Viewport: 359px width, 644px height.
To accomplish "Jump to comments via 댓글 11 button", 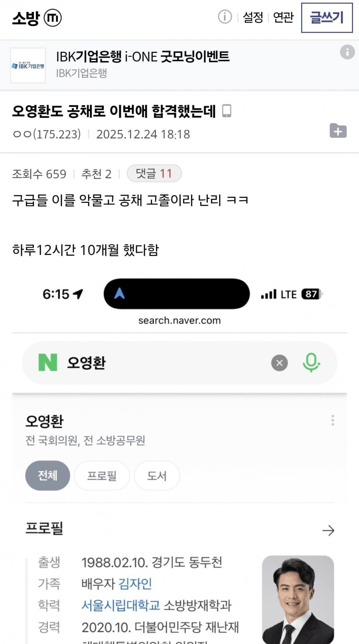I will [x=154, y=173].
